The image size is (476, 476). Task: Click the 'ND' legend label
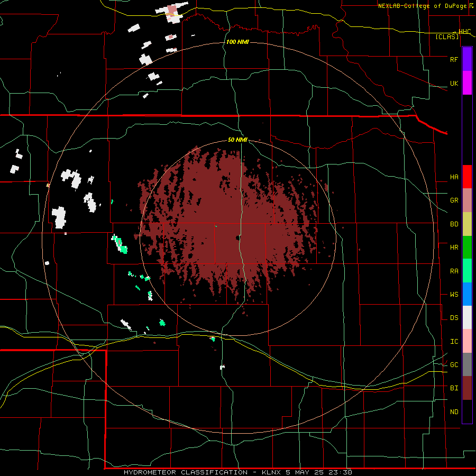point(454,412)
